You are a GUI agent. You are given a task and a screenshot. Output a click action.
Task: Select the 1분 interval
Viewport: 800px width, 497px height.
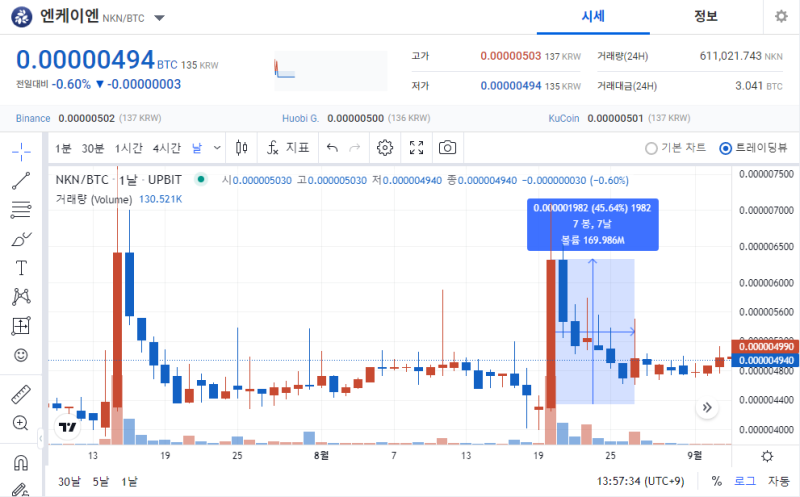coord(63,148)
